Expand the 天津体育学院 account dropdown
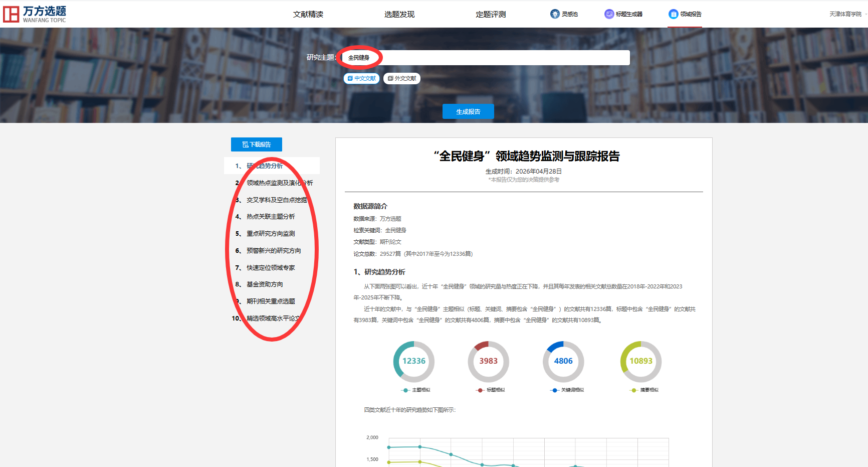Viewport: 868px width, 467px height. (847, 14)
